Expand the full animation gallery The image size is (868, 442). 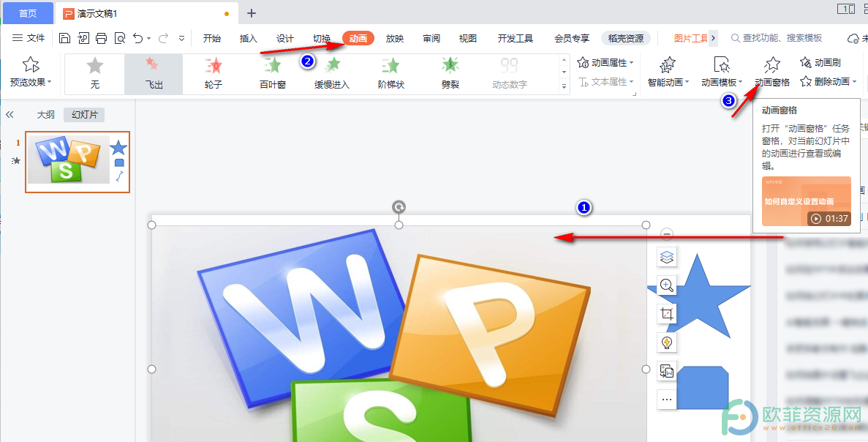564,86
